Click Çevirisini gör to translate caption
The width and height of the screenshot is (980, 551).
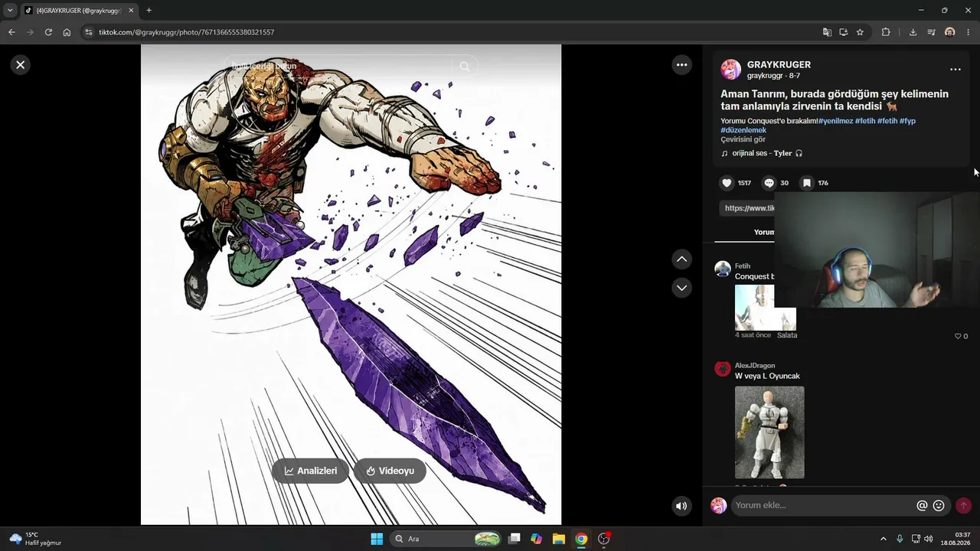[x=743, y=139]
